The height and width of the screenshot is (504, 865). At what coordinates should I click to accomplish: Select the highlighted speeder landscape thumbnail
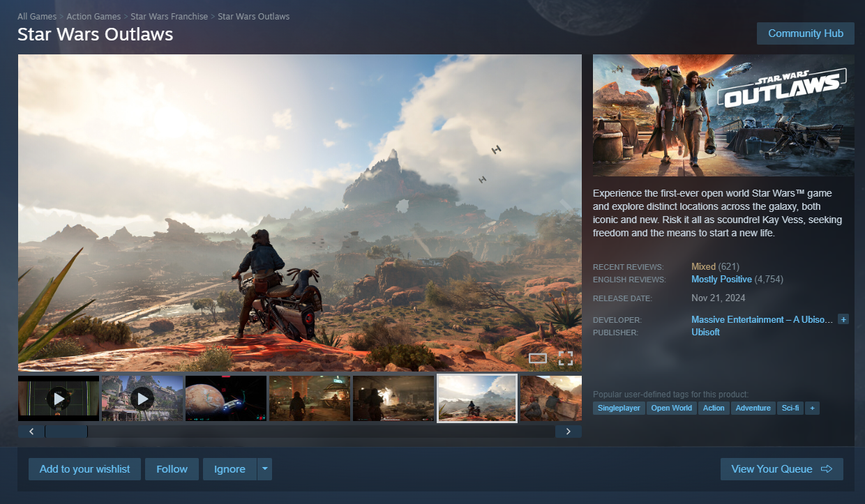(477, 399)
